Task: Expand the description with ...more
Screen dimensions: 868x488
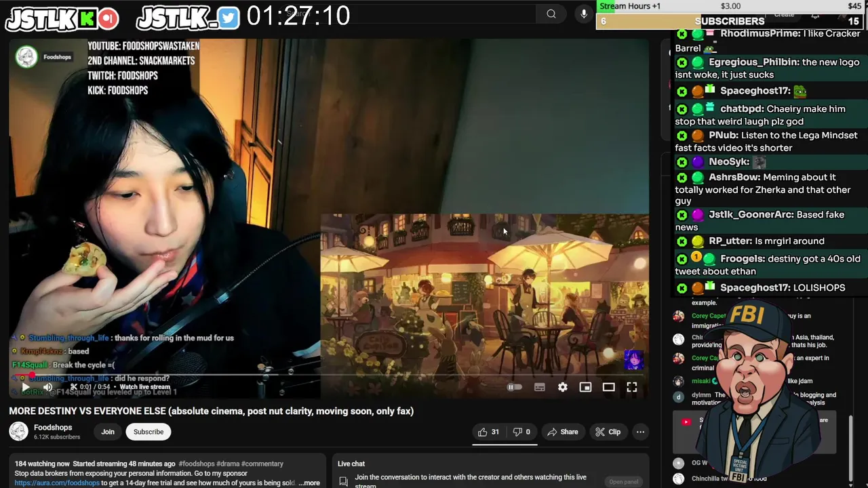Action: [x=309, y=483]
